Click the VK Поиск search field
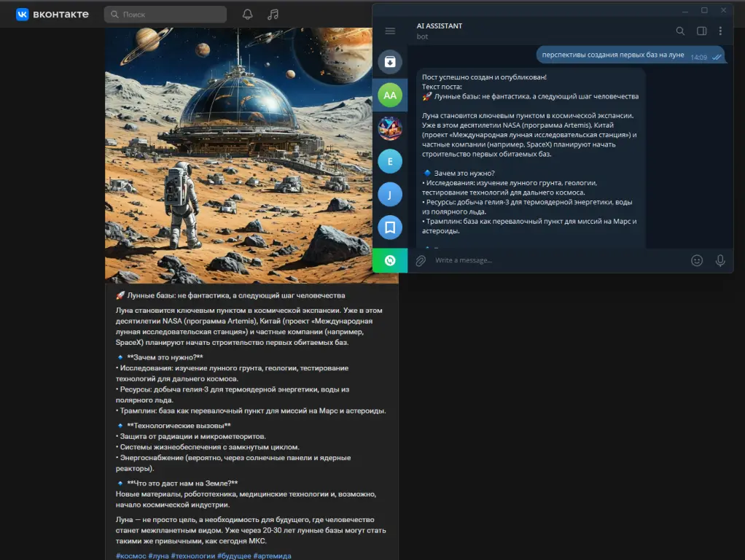 164,13
